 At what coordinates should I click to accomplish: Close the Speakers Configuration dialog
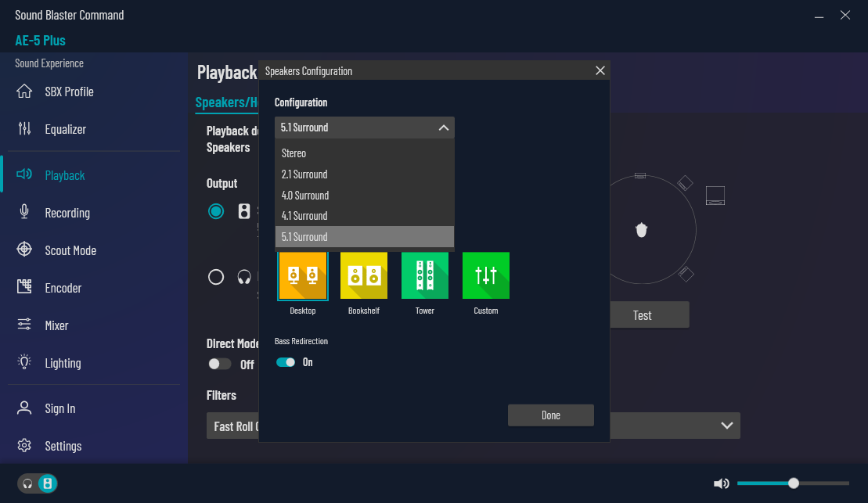[600, 71]
